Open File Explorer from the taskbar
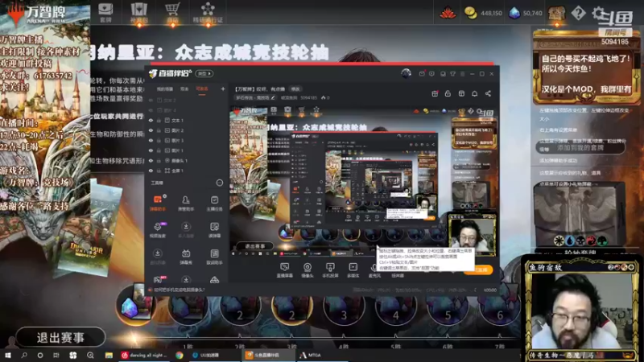This screenshot has width=644, height=362. coord(109,355)
